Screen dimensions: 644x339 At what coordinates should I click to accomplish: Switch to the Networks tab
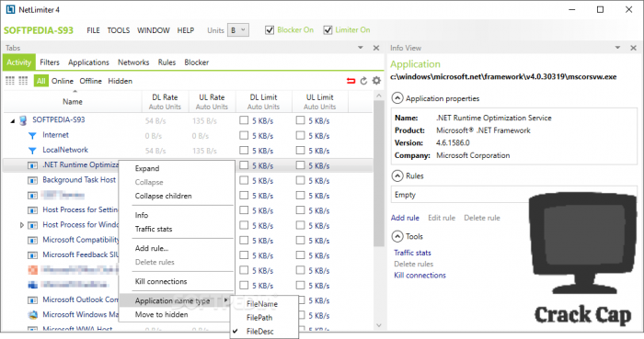[133, 62]
